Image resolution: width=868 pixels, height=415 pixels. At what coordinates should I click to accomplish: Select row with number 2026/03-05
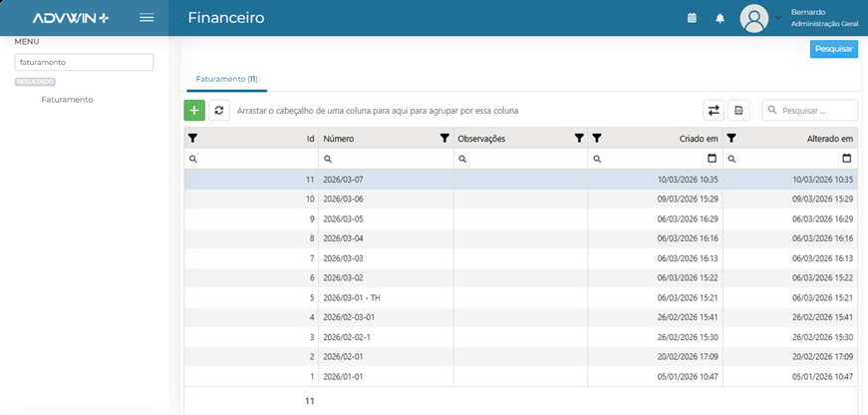click(x=521, y=218)
